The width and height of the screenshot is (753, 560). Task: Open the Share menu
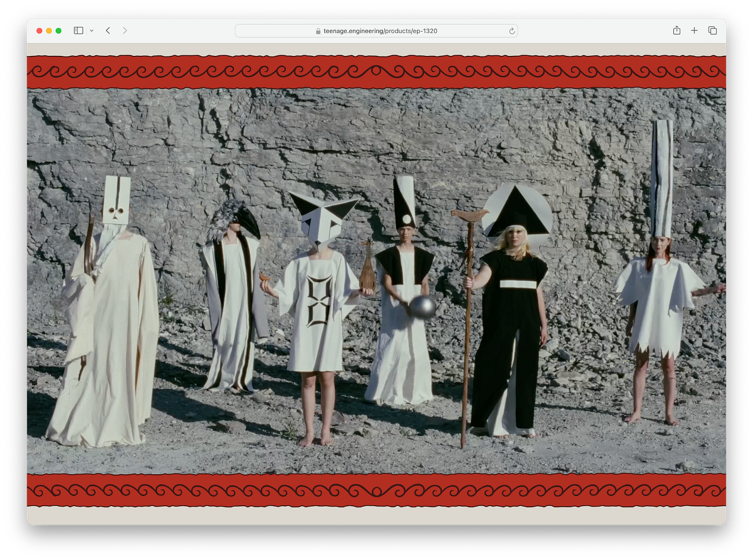coord(676,31)
